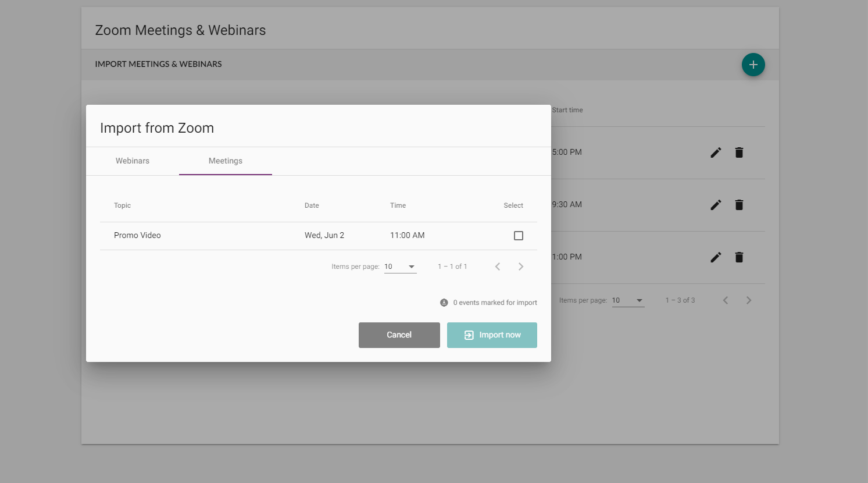Open dialog items per page dropdown
This screenshot has height=483, width=868.
[401, 267]
